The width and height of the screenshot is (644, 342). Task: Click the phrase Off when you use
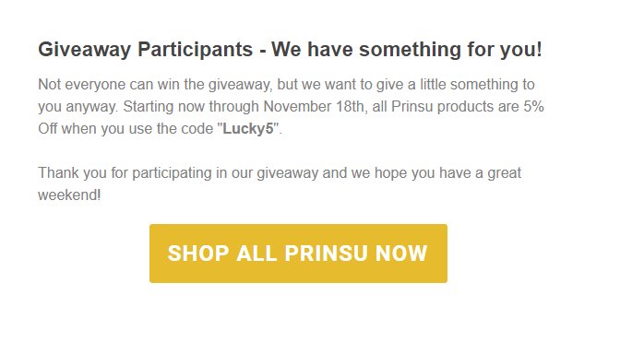[x=96, y=128]
